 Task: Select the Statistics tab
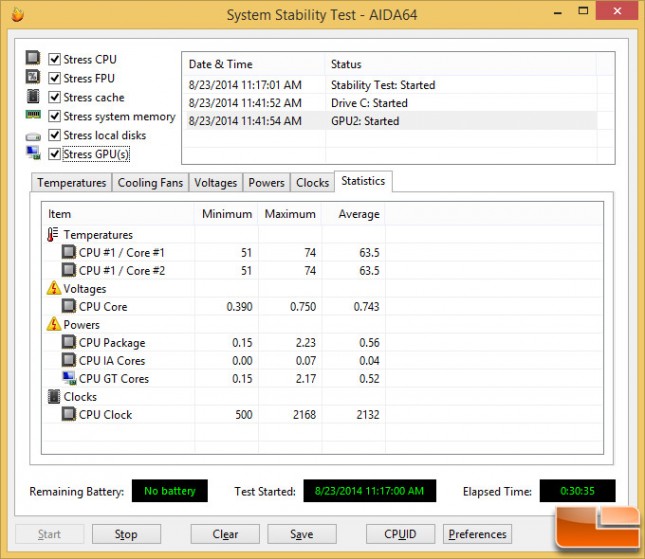tap(363, 181)
